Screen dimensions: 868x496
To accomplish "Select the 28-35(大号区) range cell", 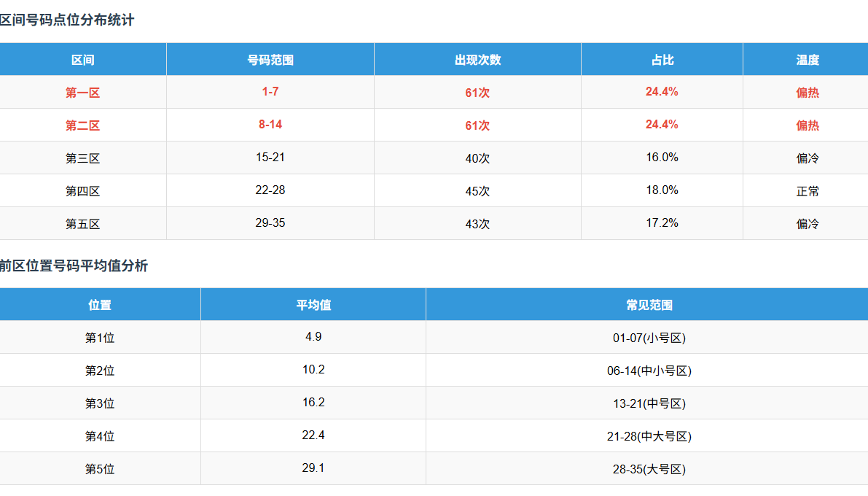I will [x=649, y=469].
